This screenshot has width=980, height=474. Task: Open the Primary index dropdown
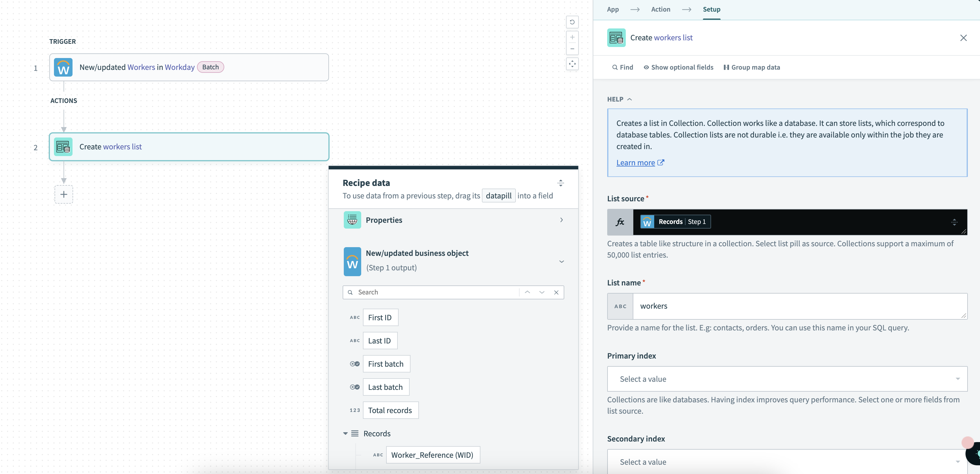787,379
